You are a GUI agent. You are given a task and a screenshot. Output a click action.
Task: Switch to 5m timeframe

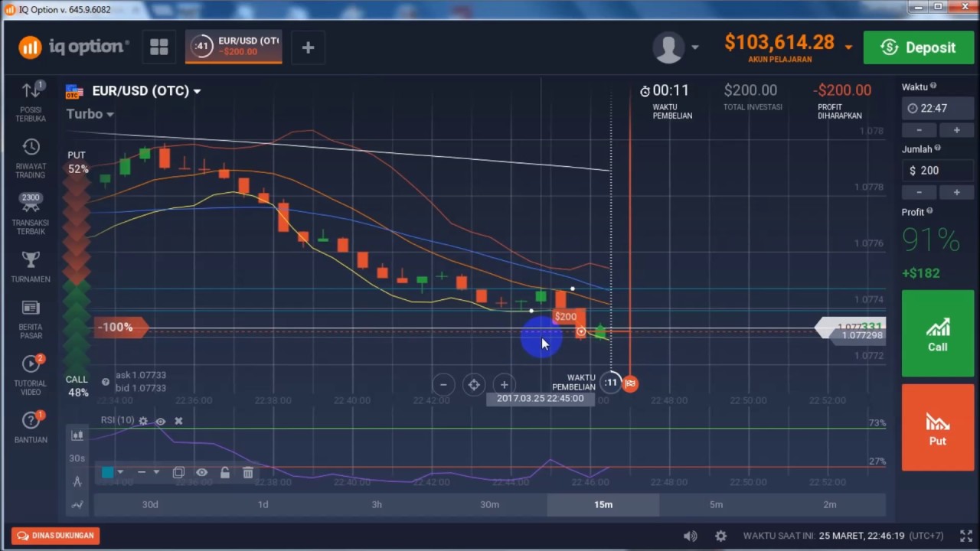[716, 504]
